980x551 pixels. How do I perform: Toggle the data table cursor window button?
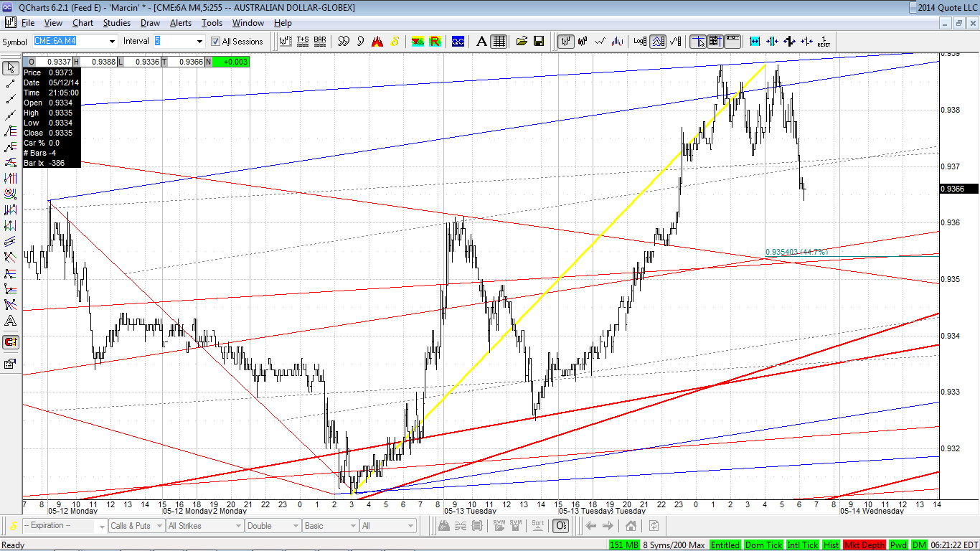(x=715, y=42)
